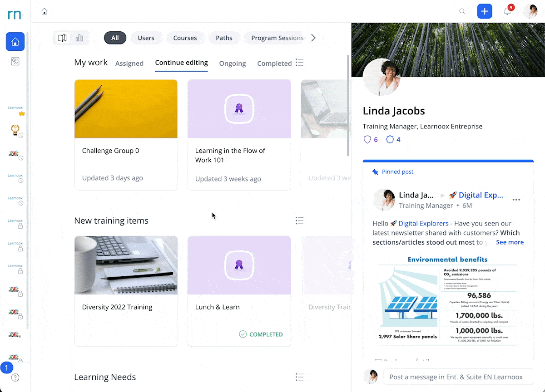Open the notifications bell
Screen dimensions: 545x392
[508, 11]
